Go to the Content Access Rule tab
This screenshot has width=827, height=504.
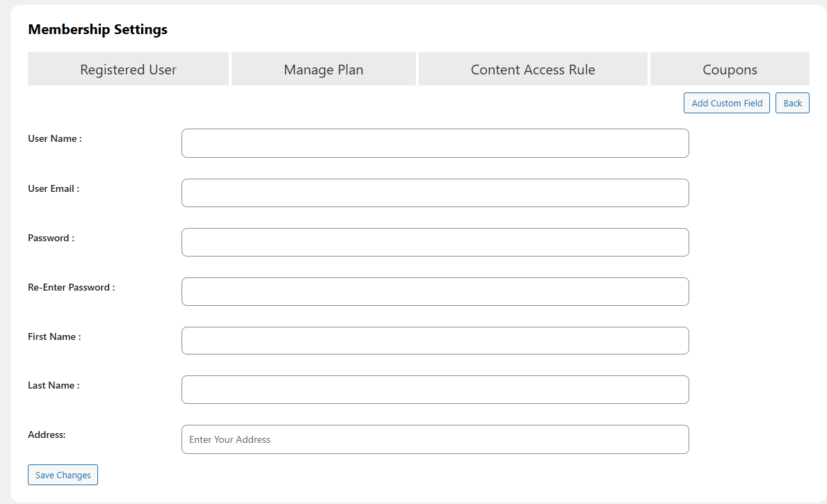point(533,70)
